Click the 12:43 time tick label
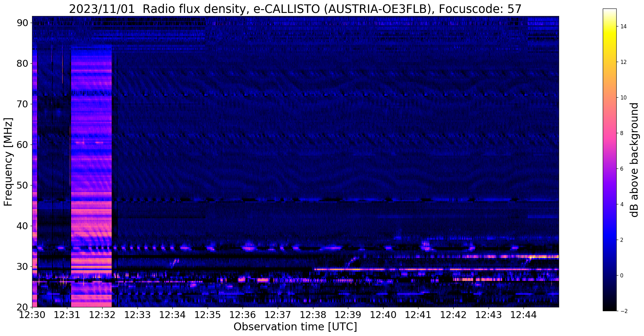The width and height of the screenshot is (644, 336). 489,315
